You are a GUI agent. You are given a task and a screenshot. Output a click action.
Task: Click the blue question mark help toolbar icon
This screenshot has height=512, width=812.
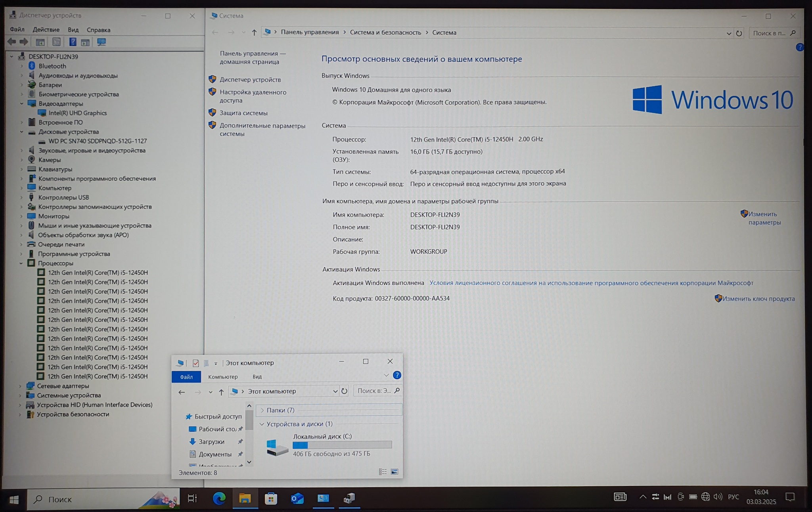coord(73,42)
